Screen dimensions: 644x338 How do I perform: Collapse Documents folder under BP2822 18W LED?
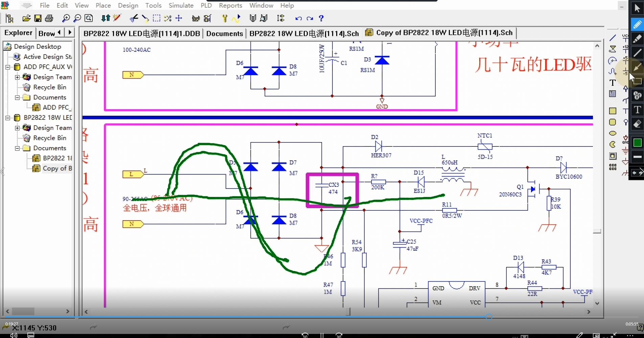(17, 148)
